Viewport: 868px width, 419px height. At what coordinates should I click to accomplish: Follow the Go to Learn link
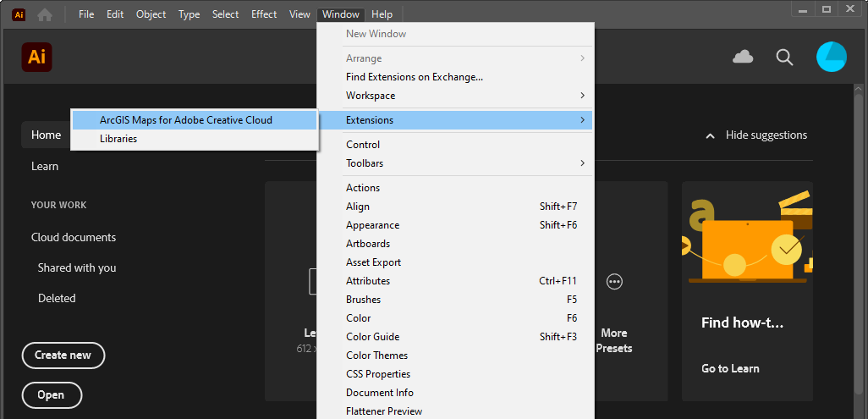[x=730, y=368]
